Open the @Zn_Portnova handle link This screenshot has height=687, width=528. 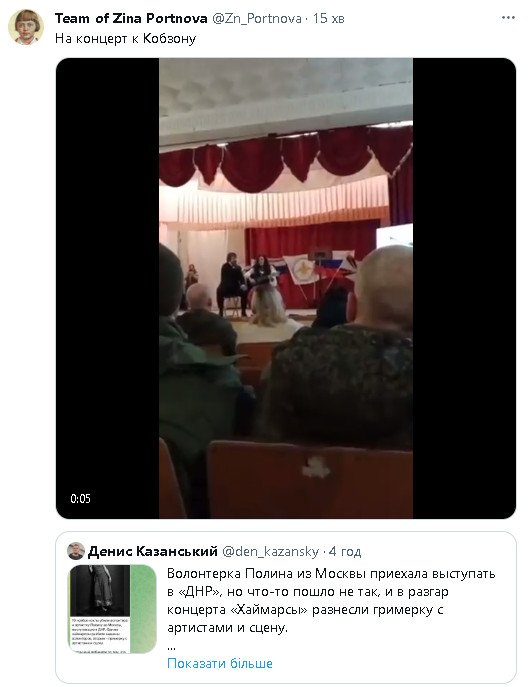coord(257,18)
